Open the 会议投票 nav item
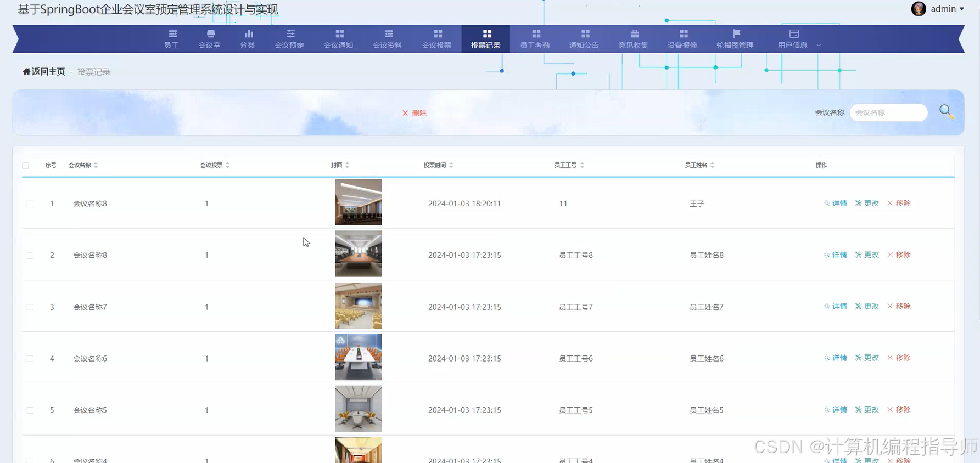This screenshot has width=980, height=463. [436, 39]
